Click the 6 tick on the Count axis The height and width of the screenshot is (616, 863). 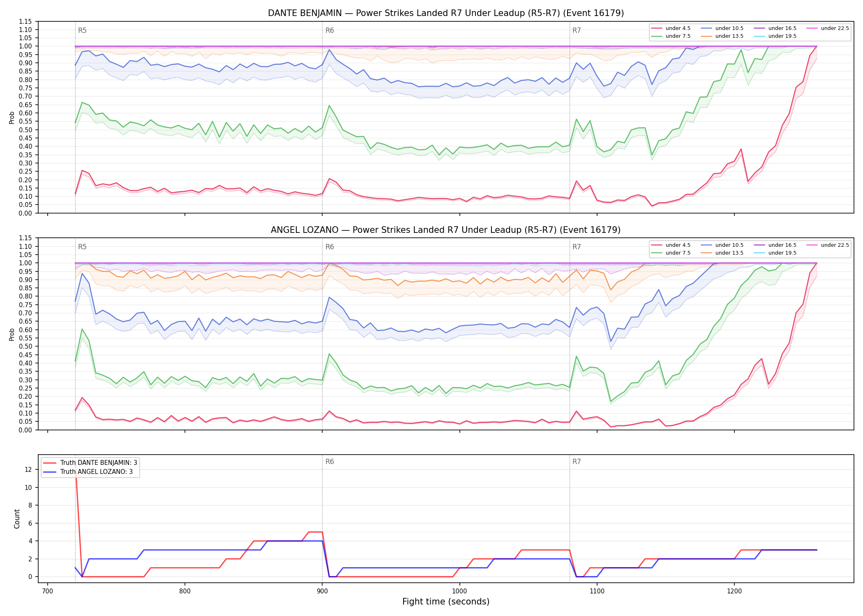(x=30, y=523)
